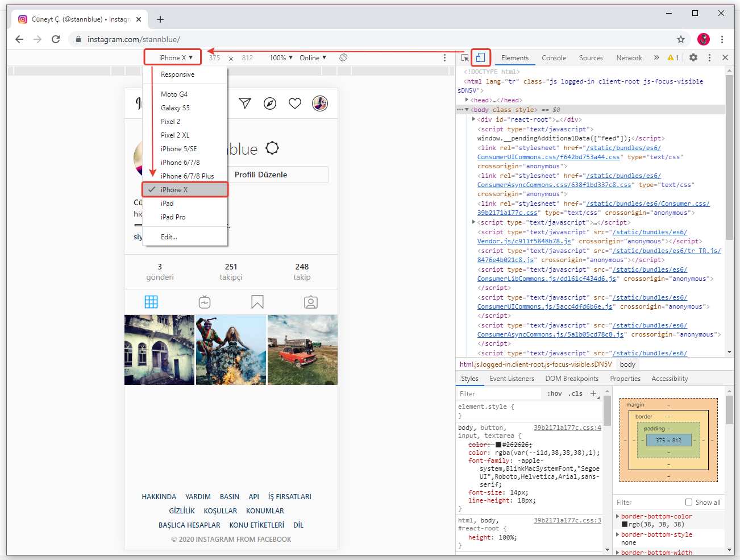This screenshot has width=740, height=560.
Task: Expand the head element node
Action: (467, 100)
